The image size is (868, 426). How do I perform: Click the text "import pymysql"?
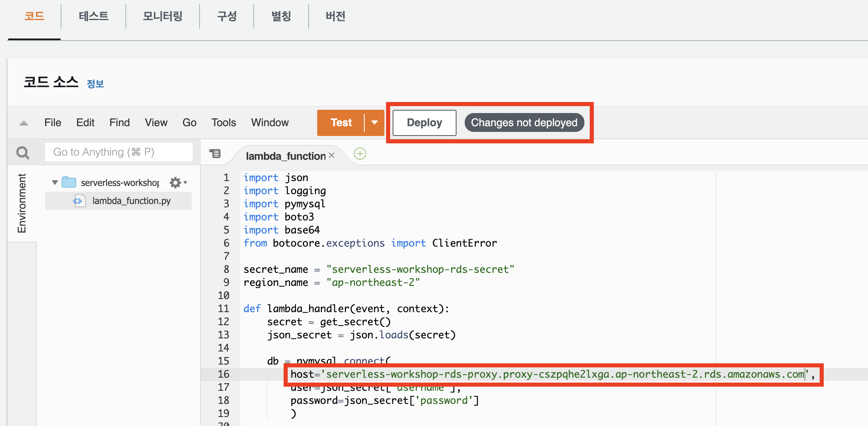pyautogui.click(x=284, y=204)
